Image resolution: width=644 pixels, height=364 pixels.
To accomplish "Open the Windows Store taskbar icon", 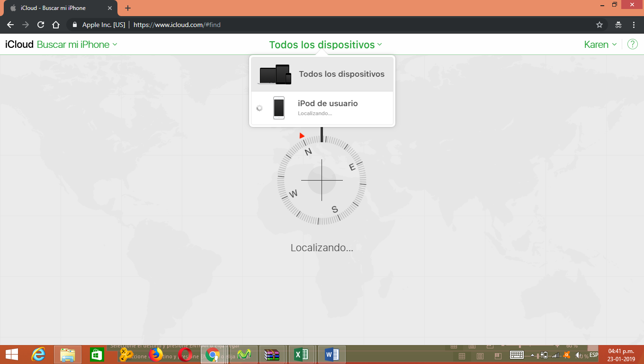I will [x=97, y=355].
